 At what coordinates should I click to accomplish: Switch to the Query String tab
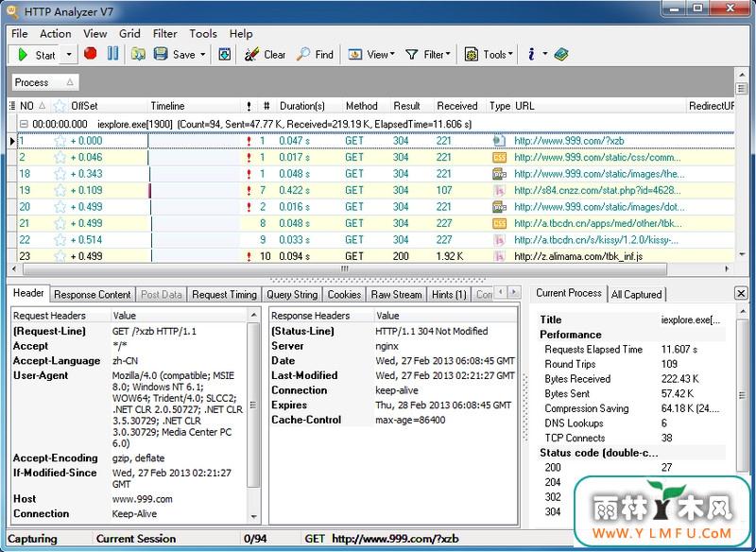(292, 295)
